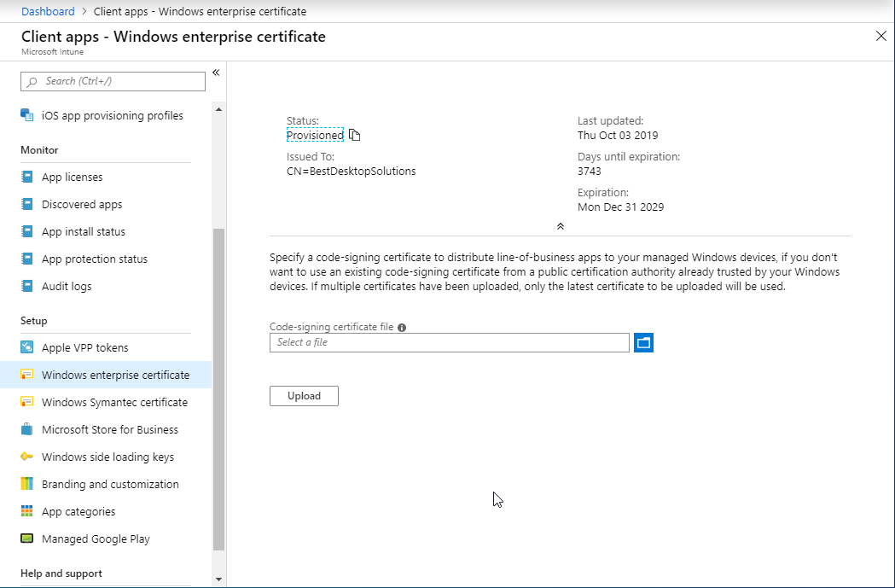895x588 pixels.
Task: Collapse the certificate details section chevron
Action: pyautogui.click(x=561, y=226)
